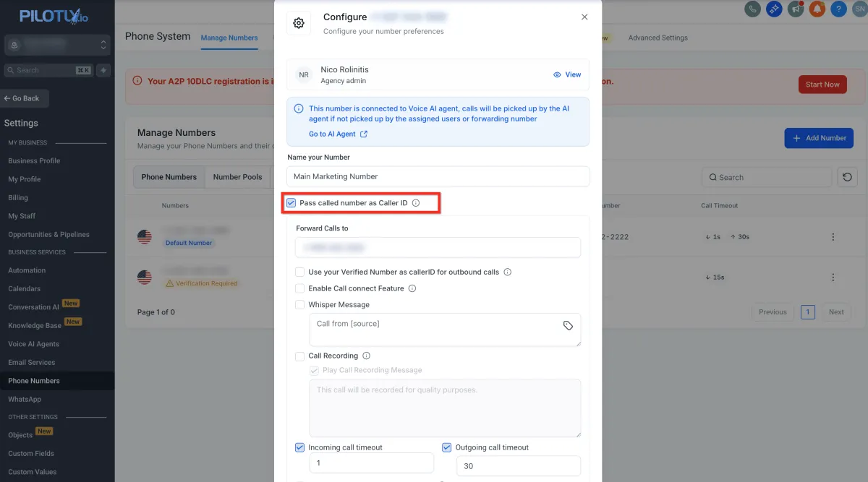Click the View link for Nico Rolinitis
Screen dimensions: 868x482
click(567, 74)
